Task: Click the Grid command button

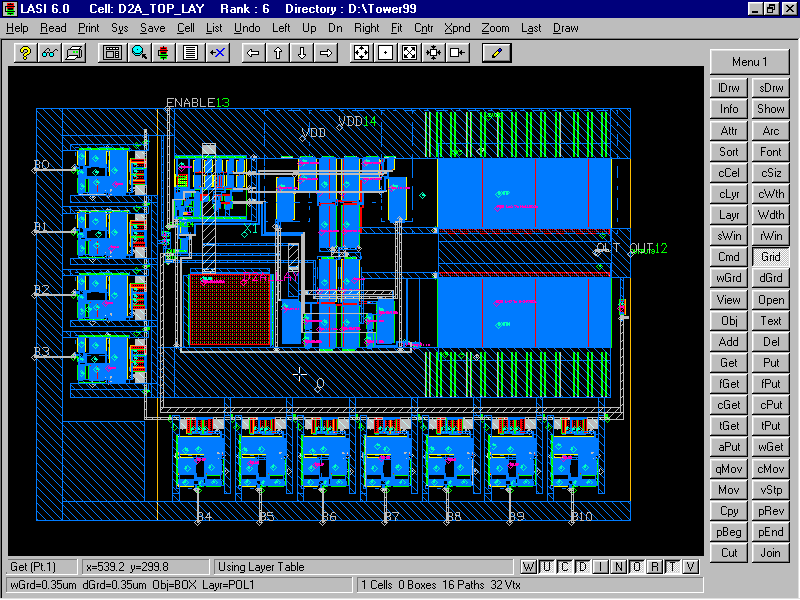Action: (770, 257)
